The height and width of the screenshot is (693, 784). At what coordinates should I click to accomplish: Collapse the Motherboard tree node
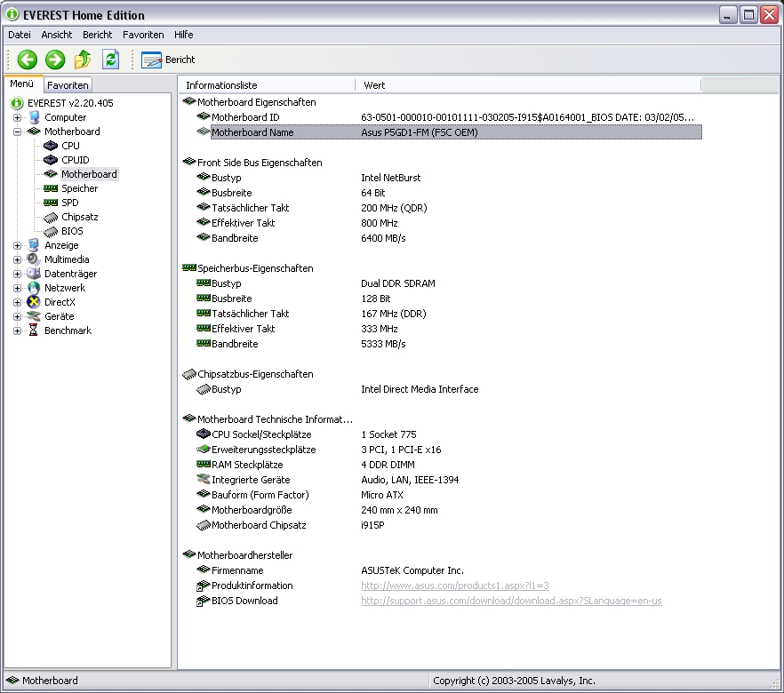(17, 131)
